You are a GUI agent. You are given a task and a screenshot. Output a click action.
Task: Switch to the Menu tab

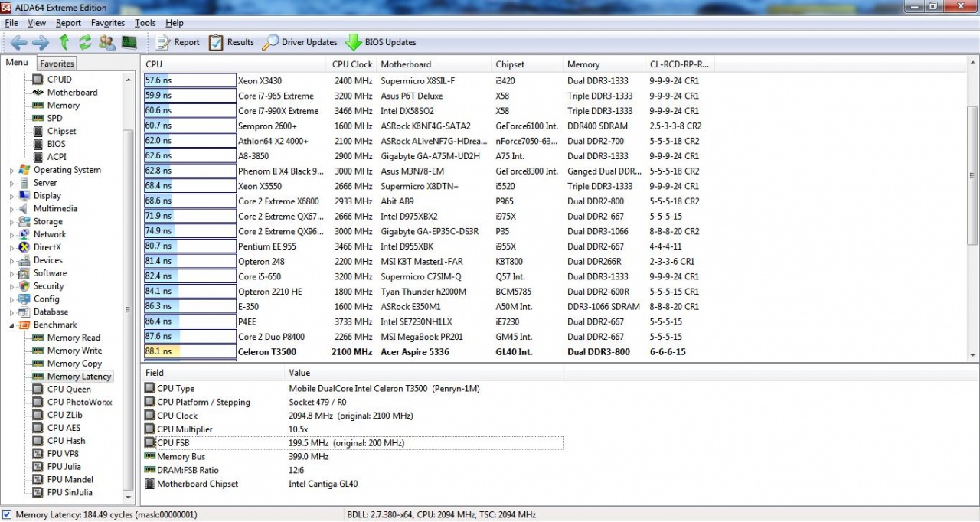[x=17, y=63]
